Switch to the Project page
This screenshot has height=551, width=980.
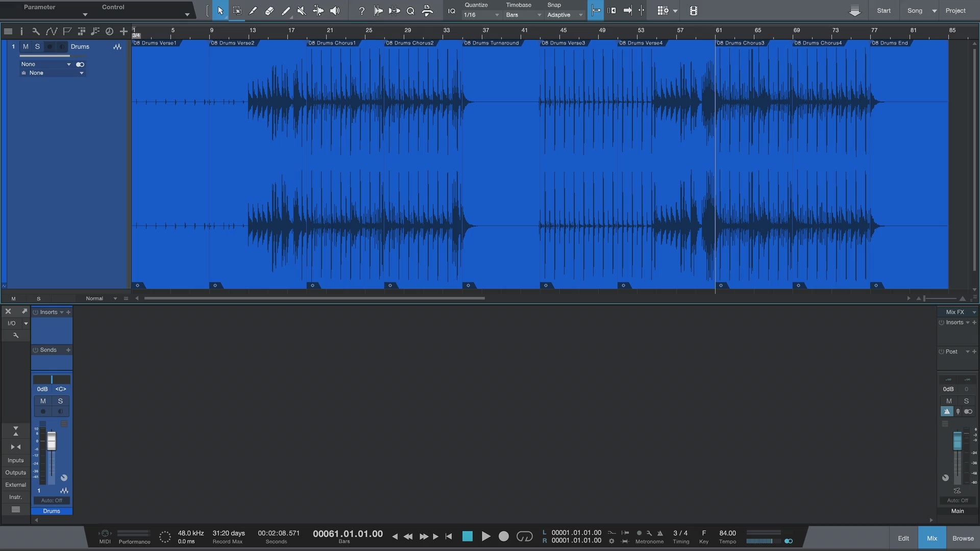pyautogui.click(x=955, y=11)
